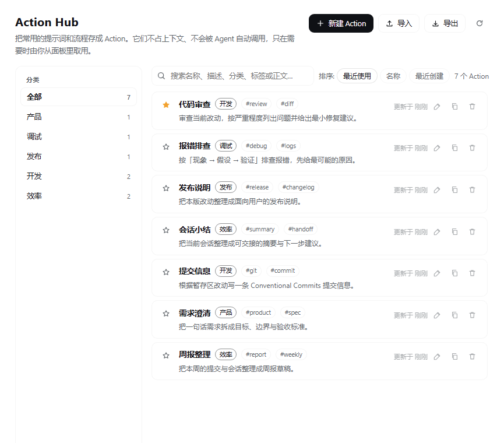Edit the 会话小结 action
Image resolution: width=504 pixels, height=443 pixels.
click(x=437, y=232)
